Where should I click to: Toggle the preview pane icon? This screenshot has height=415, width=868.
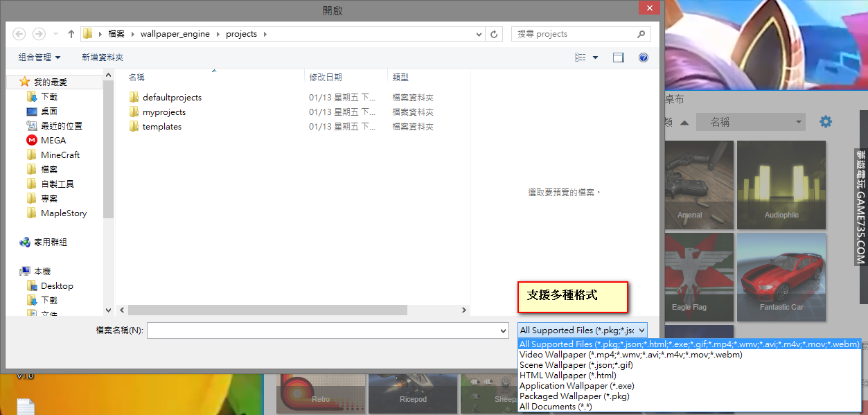tap(618, 58)
